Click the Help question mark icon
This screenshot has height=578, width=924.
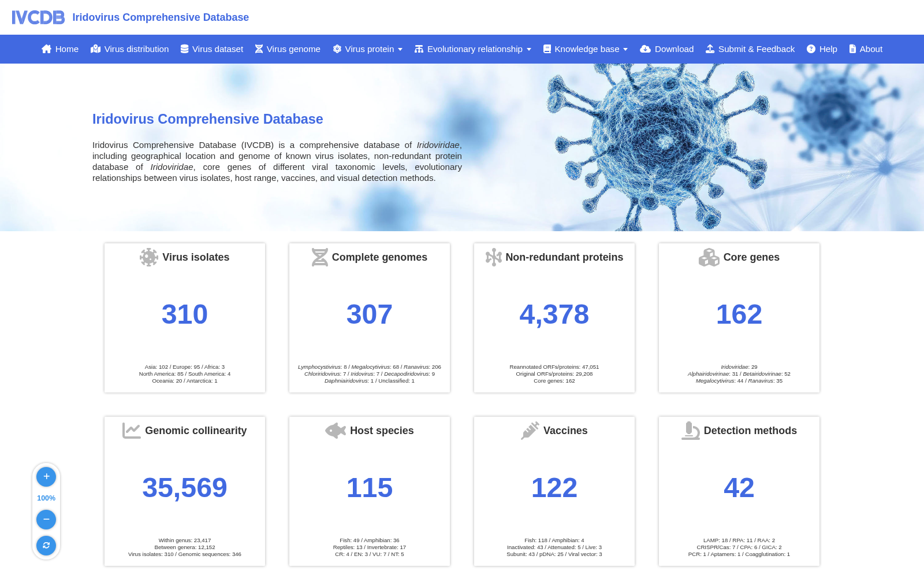click(x=811, y=49)
